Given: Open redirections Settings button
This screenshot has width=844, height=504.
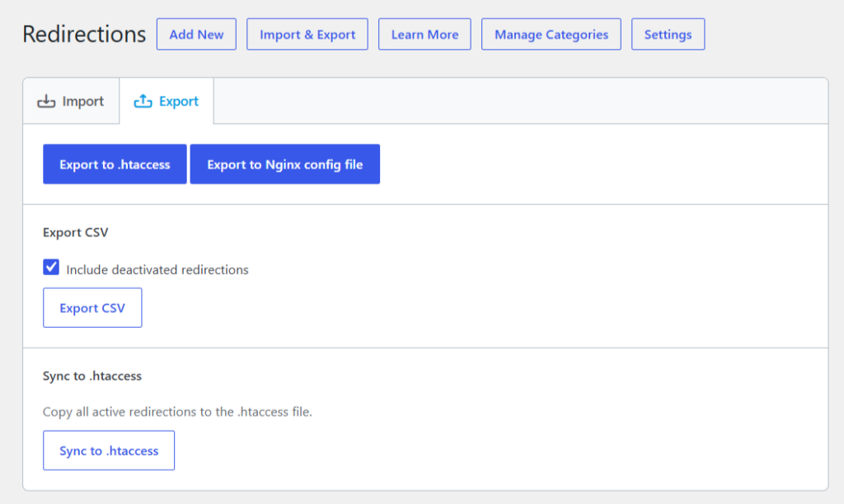Looking at the screenshot, I should (x=668, y=35).
